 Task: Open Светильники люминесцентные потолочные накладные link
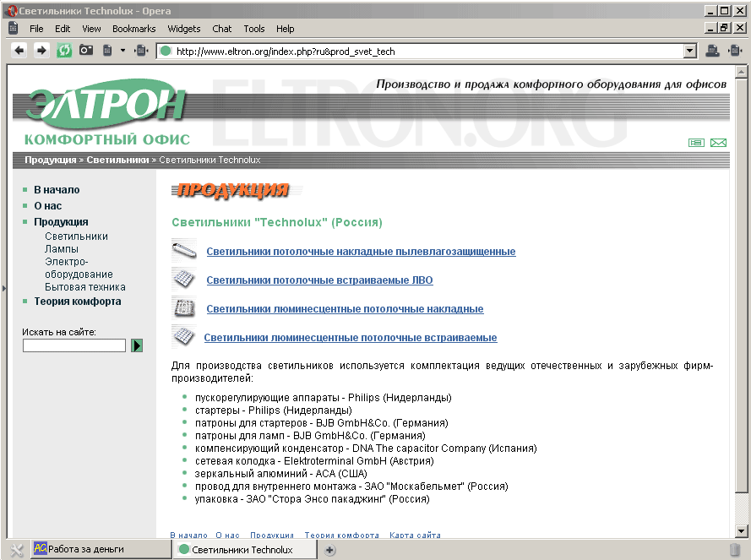tap(345, 309)
